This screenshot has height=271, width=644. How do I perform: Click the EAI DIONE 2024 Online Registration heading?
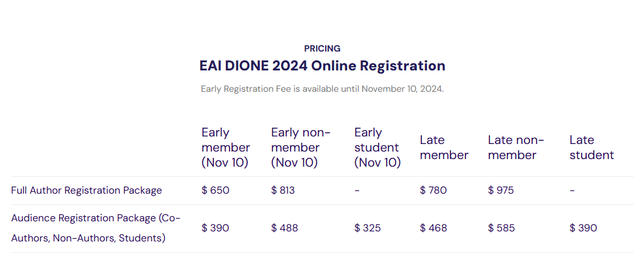(322, 65)
